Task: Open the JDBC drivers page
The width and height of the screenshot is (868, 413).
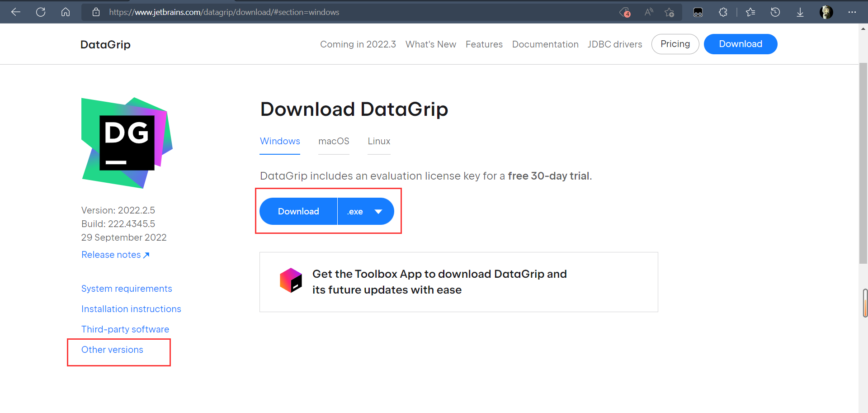Action: 615,44
